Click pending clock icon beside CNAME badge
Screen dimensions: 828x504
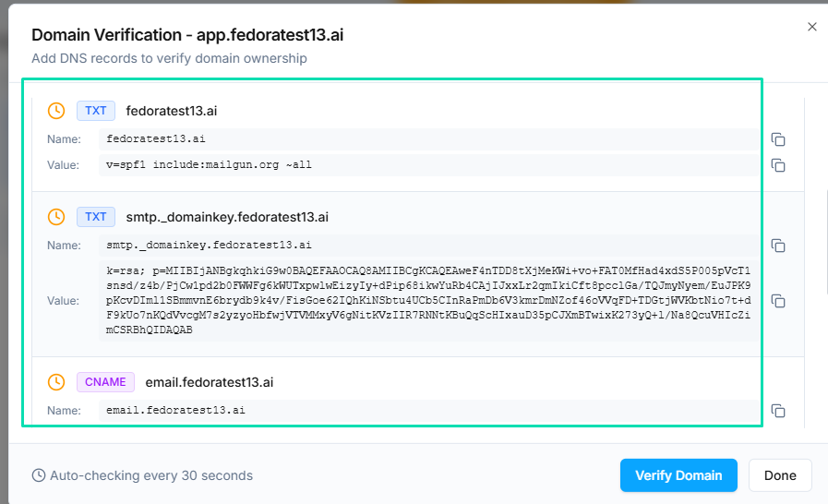pyautogui.click(x=56, y=382)
